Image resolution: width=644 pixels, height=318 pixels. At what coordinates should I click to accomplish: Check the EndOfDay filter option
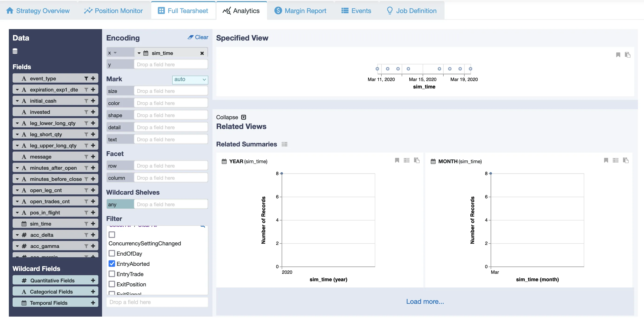coord(112,254)
